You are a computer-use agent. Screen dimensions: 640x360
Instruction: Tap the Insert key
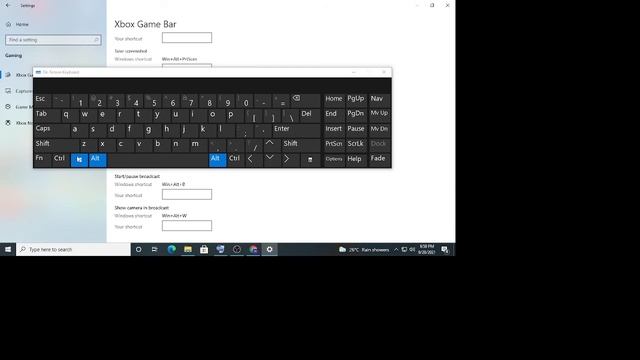click(334, 130)
